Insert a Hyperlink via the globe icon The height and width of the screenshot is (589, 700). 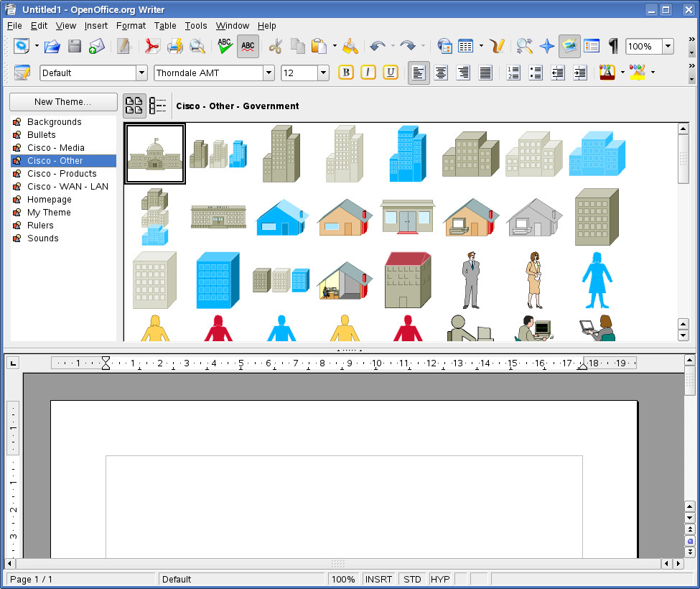(x=444, y=46)
